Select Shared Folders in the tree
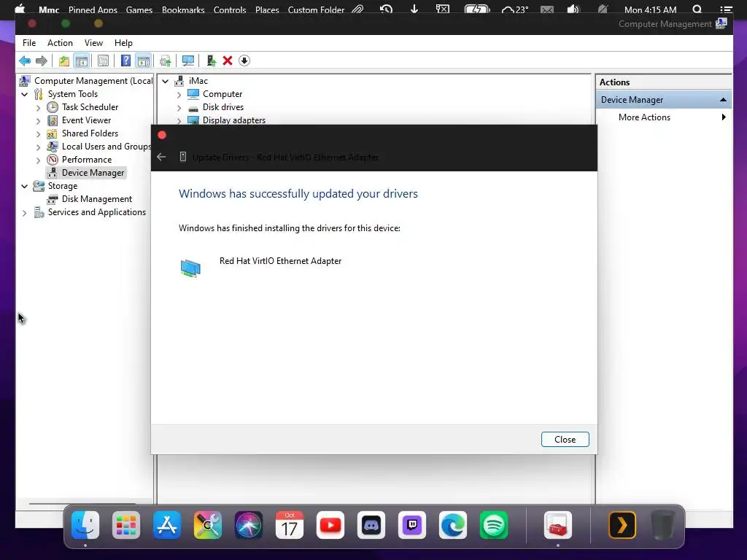 point(90,133)
